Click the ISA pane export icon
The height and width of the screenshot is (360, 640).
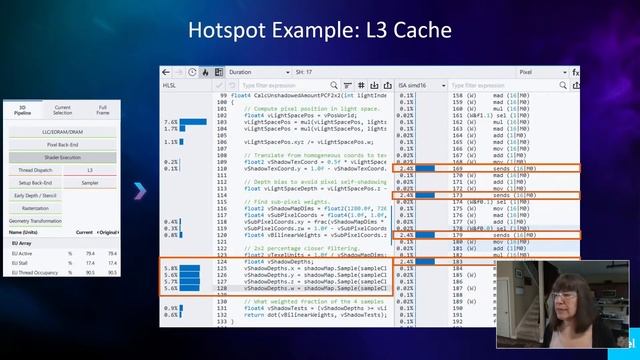coord(576,85)
